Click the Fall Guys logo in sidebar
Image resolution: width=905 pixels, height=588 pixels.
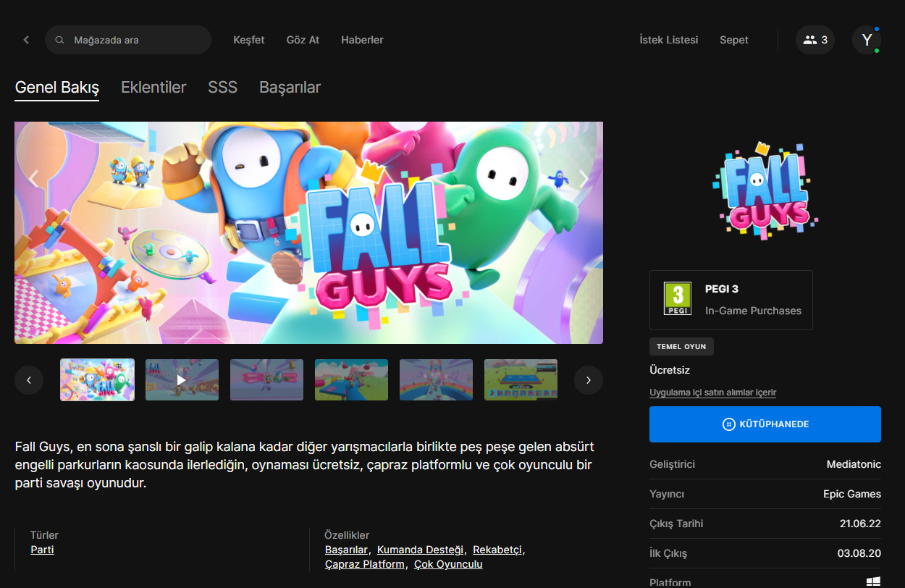765,191
